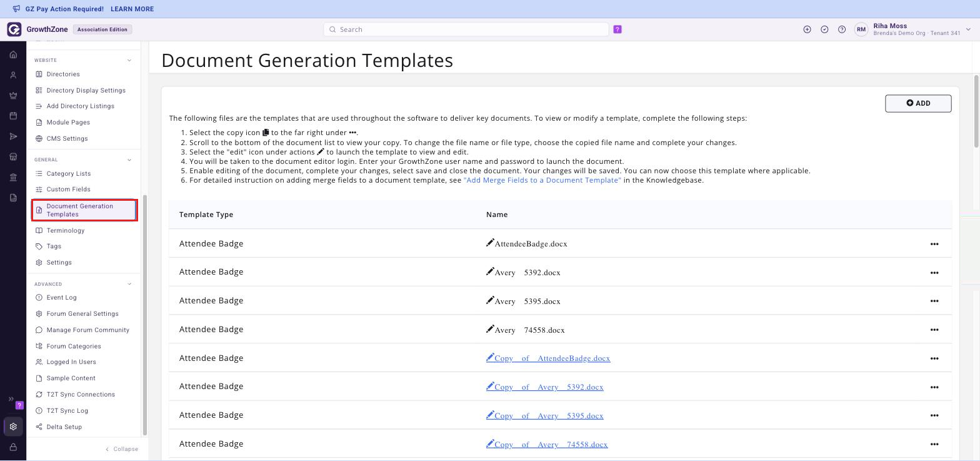
Task: Open actions menu for Copy of Avery 74558.docx
Action: point(934,444)
